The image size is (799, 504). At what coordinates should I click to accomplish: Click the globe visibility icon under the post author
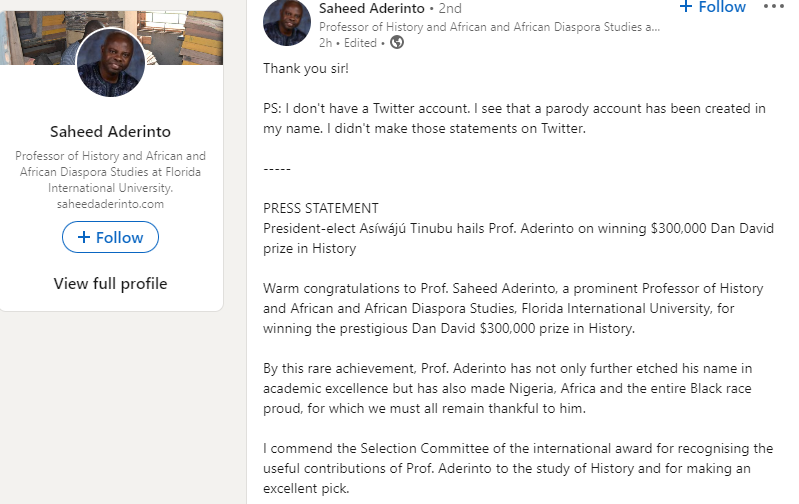(397, 43)
